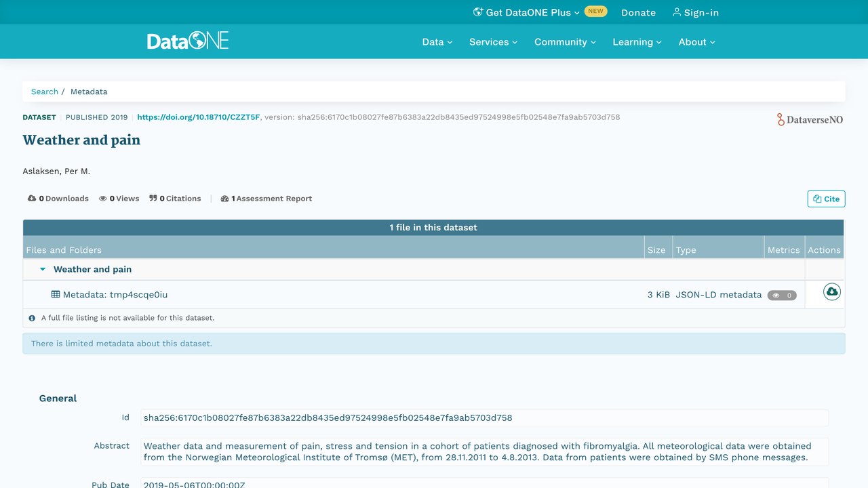The image size is (868, 488).
Task: Click the DataONE logo
Action: [x=188, y=41]
